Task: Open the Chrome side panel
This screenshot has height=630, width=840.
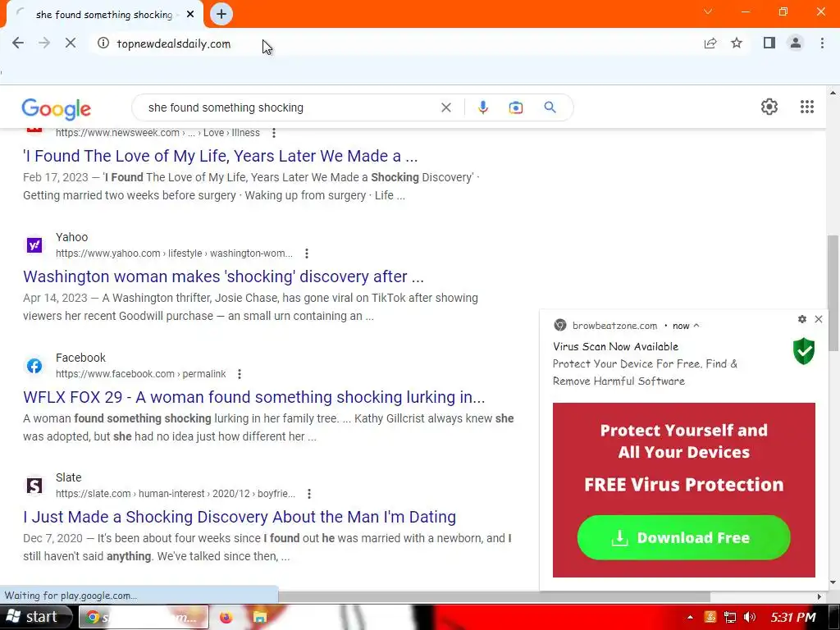Action: [769, 43]
